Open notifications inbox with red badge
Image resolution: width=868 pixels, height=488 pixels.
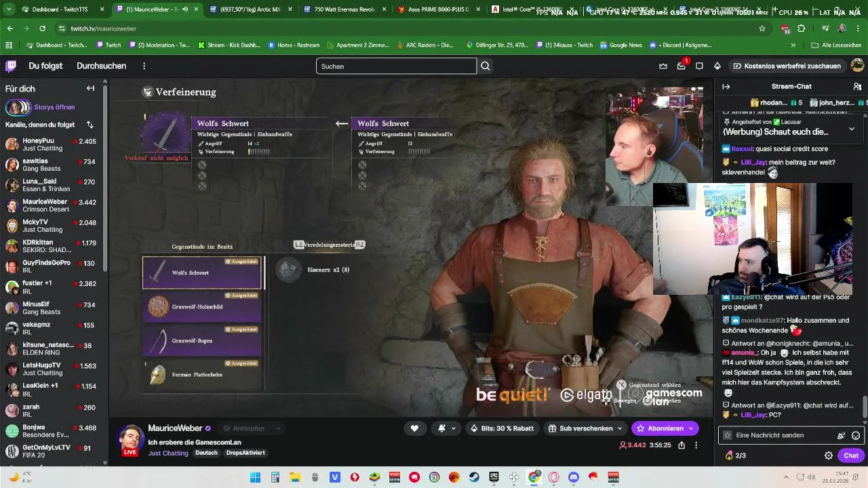pos(681,66)
